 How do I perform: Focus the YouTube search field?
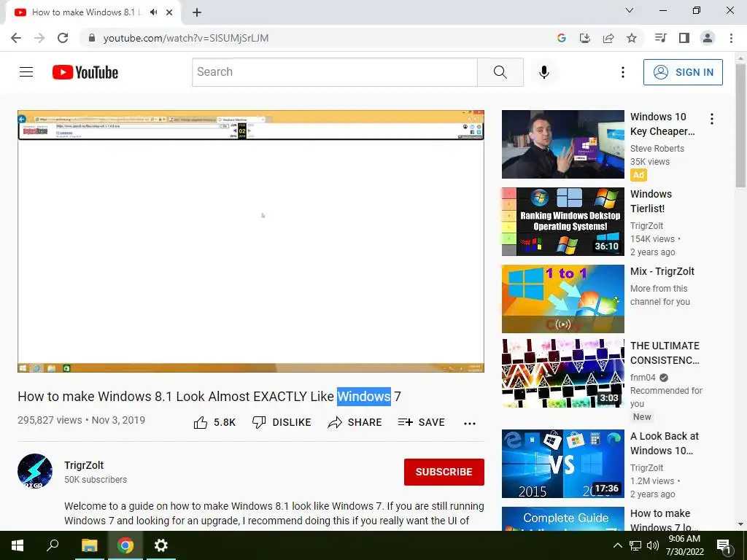[335, 72]
